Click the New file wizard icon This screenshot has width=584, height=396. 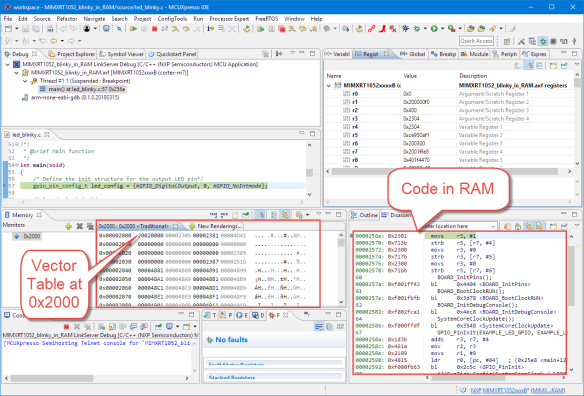pos(8,29)
